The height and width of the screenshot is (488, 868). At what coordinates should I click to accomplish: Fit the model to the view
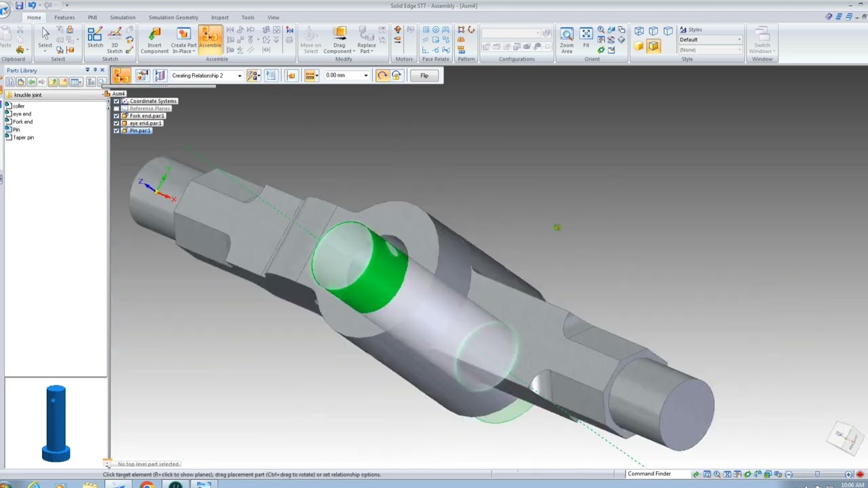pos(586,37)
